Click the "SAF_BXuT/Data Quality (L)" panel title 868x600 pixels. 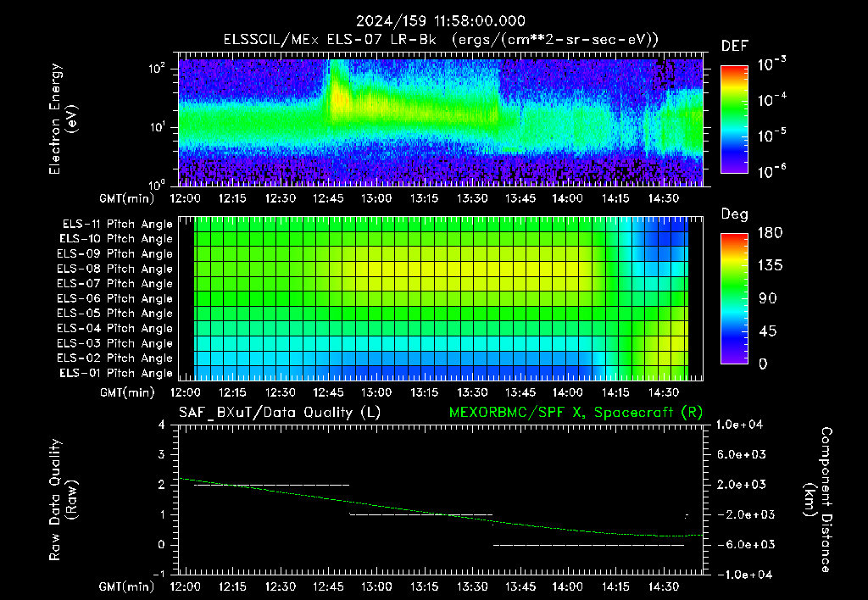pos(280,413)
